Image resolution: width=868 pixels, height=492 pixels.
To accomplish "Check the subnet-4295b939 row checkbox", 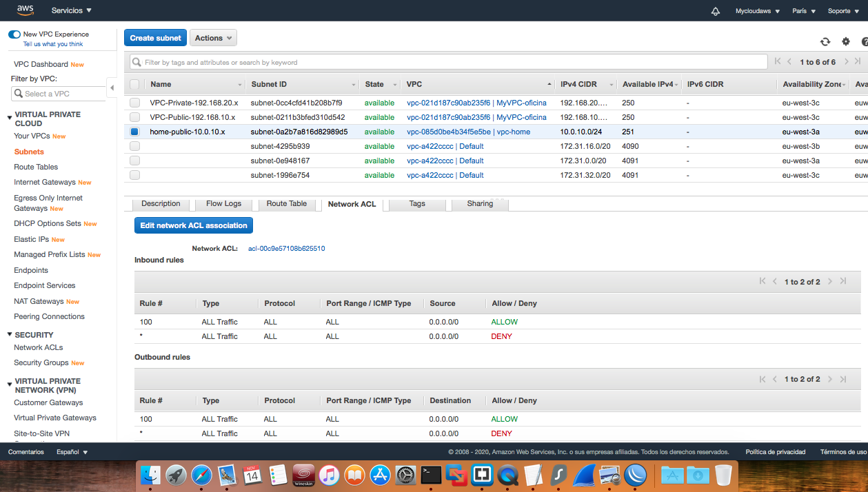I will click(134, 146).
